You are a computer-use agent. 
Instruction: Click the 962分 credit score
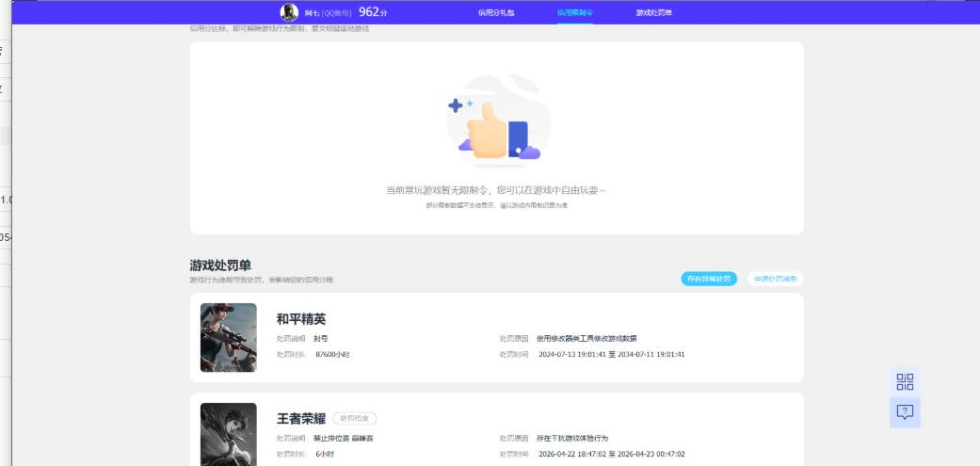[373, 12]
